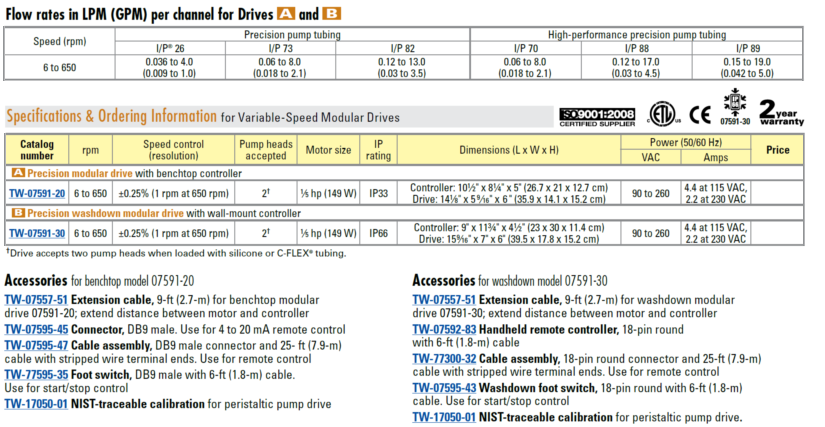Click 'Accessories for washdown model 07591-30' heading
This screenshot has width=825, height=427.
pyautogui.click(x=510, y=281)
